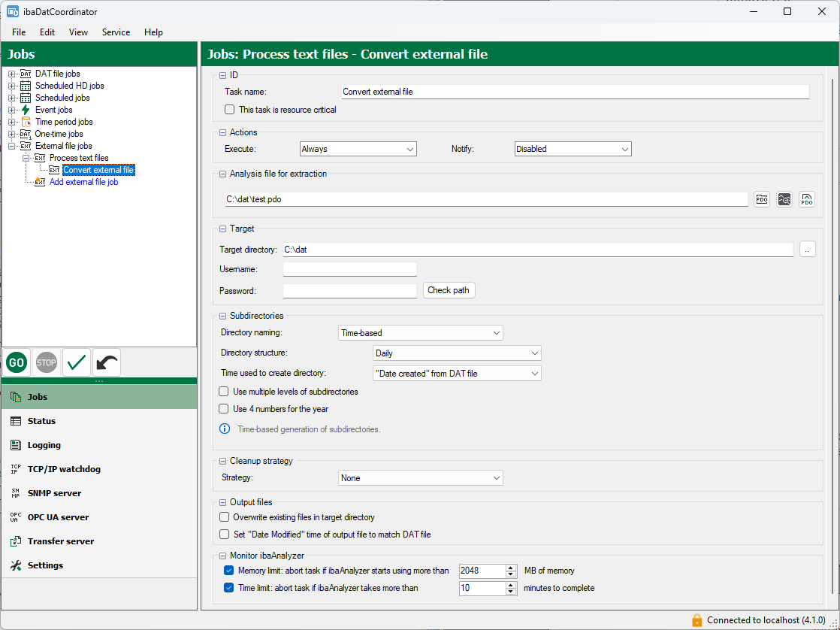The height and width of the screenshot is (630, 840).
Task: Open the Help menu
Action: point(153,32)
